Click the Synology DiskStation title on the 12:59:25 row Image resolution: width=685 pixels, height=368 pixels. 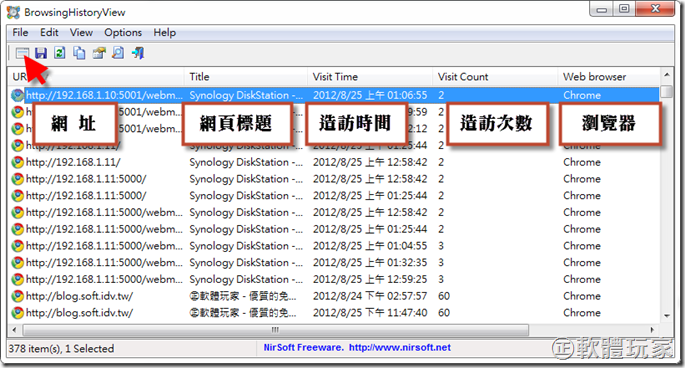coord(246,279)
